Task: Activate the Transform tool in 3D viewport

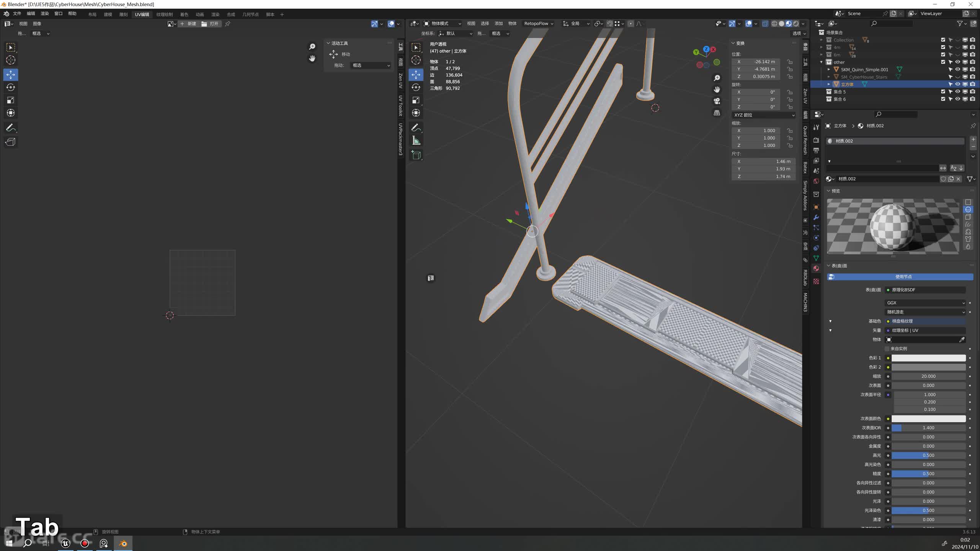Action: pyautogui.click(x=416, y=113)
